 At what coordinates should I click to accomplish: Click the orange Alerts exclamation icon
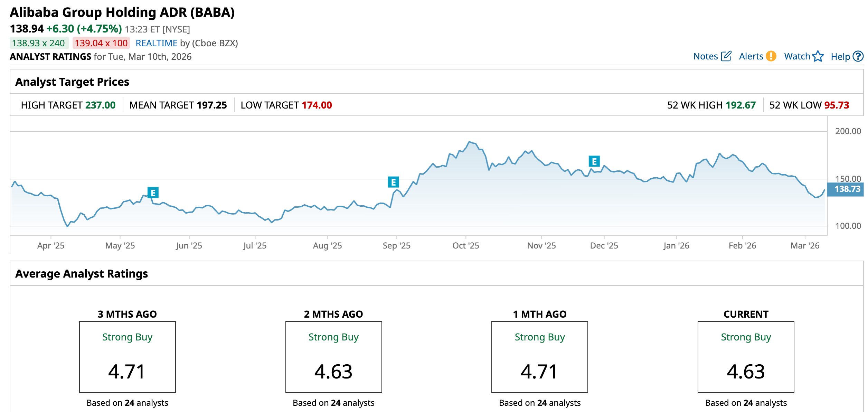(x=771, y=56)
